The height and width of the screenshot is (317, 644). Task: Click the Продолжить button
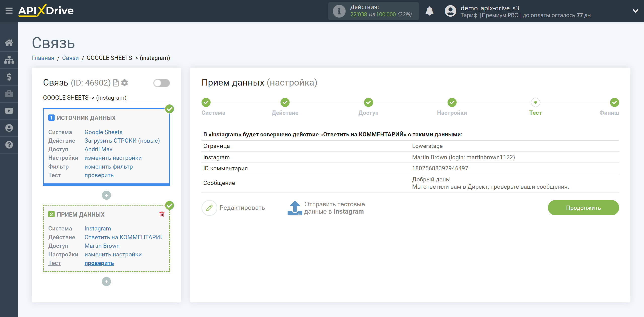(x=583, y=208)
